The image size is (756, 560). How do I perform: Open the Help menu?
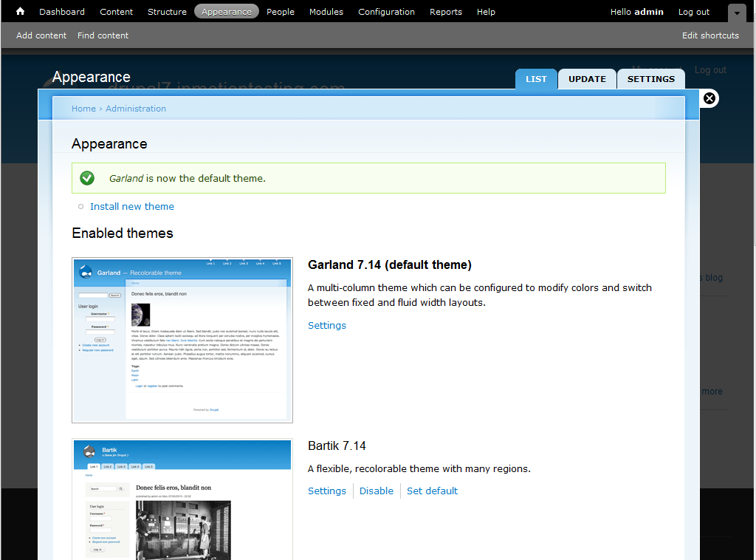click(x=486, y=12)
